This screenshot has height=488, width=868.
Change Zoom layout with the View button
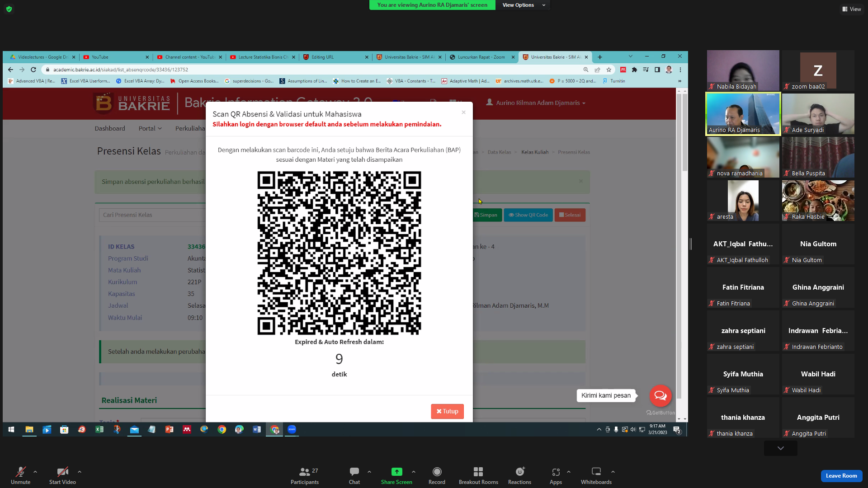851,9
